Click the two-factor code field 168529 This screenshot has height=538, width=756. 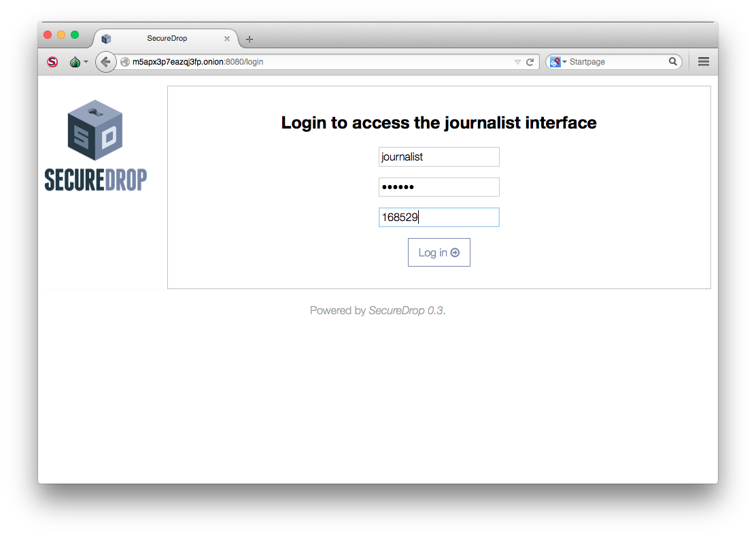(439, 217)
